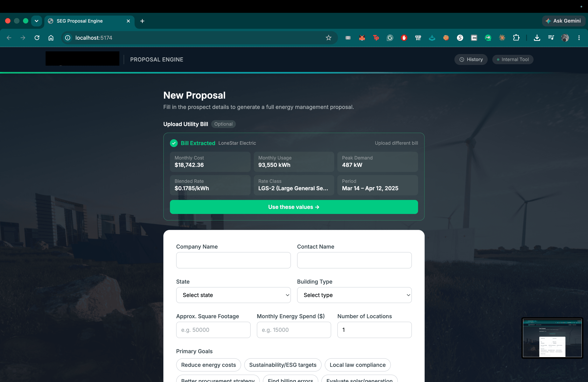Image resolution: width=588 pixels, height=382 pixels.
Task: Open the Chrome three-dot menu
Action: 579,38
